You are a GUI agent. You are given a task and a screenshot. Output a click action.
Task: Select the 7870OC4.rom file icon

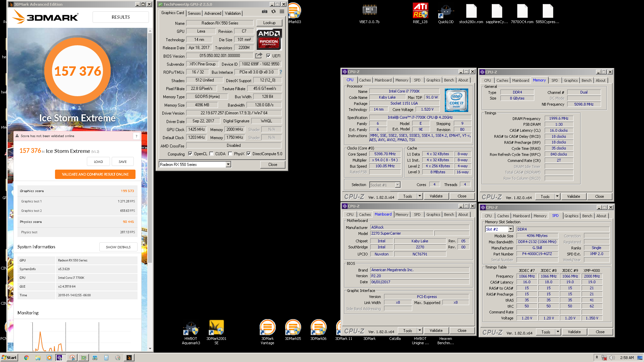click(522, 13)
